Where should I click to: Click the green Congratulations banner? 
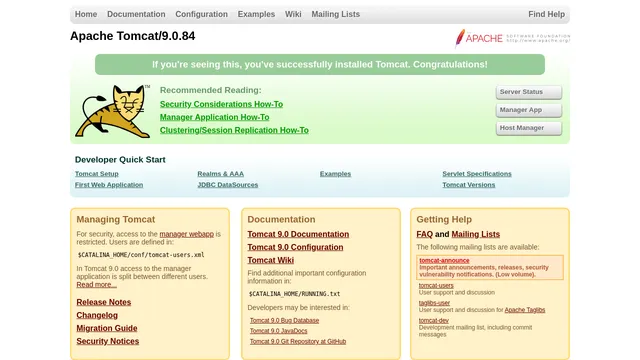[320, 64]
